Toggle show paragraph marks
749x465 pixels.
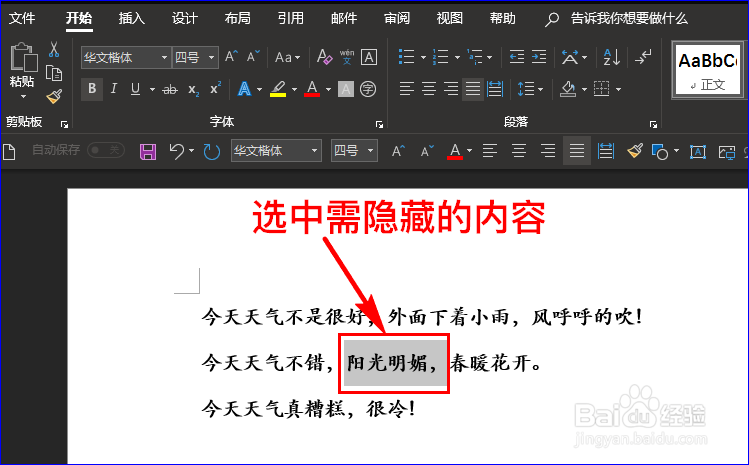(643, 57)
